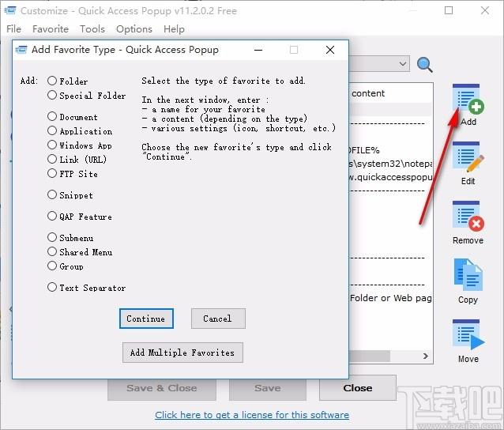Screen dimensions: 504x430
Task: Click the 'Folder or Web pag' list row
Action: point(391,298)
